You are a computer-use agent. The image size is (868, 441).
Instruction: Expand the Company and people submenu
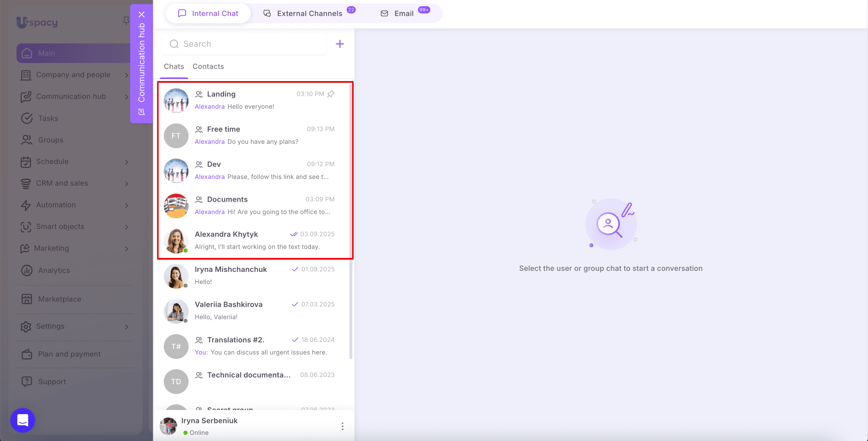(127, 75)
